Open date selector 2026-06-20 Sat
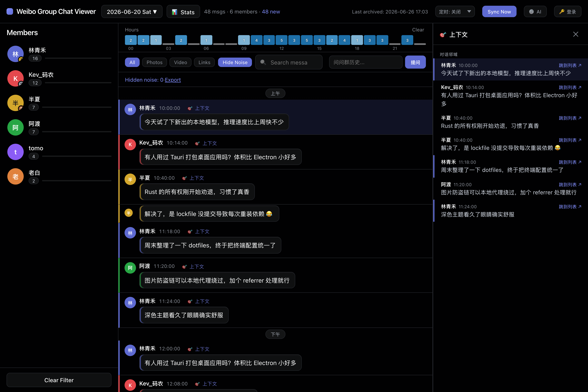Image resolution: width=588 pixels, height=392 pixels. tap(132, 12)
